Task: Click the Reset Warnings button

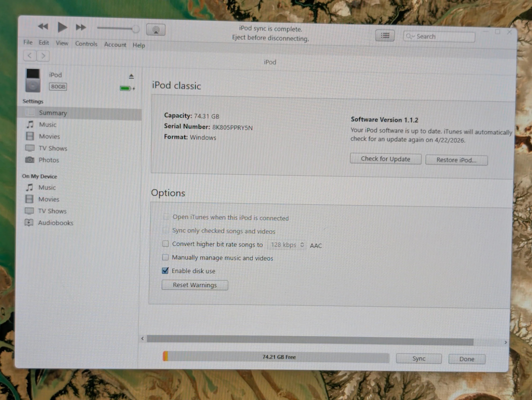Action: (195, 285)
